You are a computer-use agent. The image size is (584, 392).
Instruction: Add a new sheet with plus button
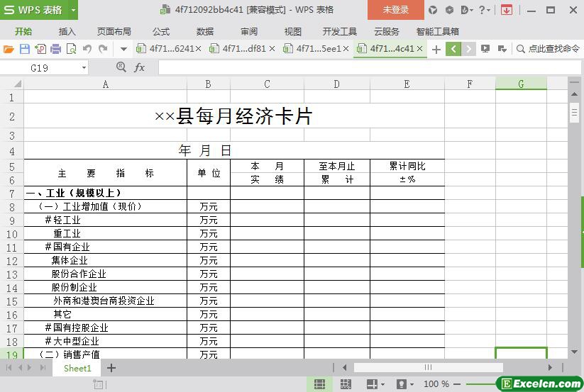click(111, 368)
